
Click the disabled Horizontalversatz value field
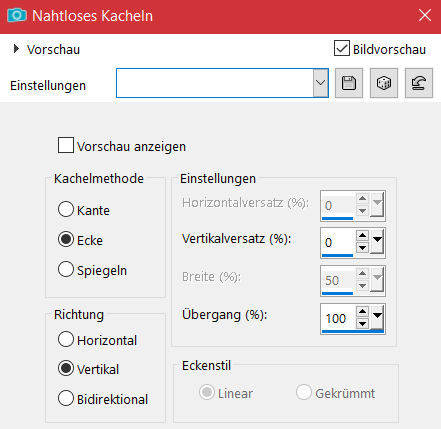point(338,205)
